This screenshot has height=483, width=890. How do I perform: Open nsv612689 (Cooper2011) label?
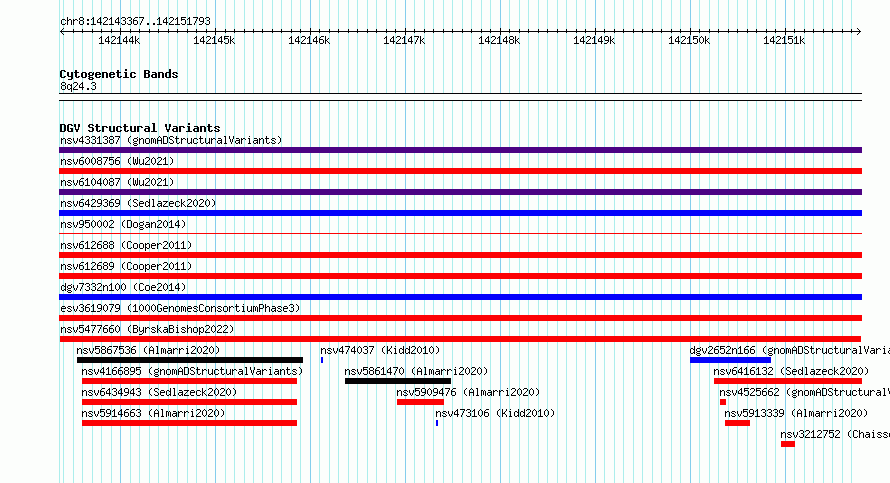[126, 266]
